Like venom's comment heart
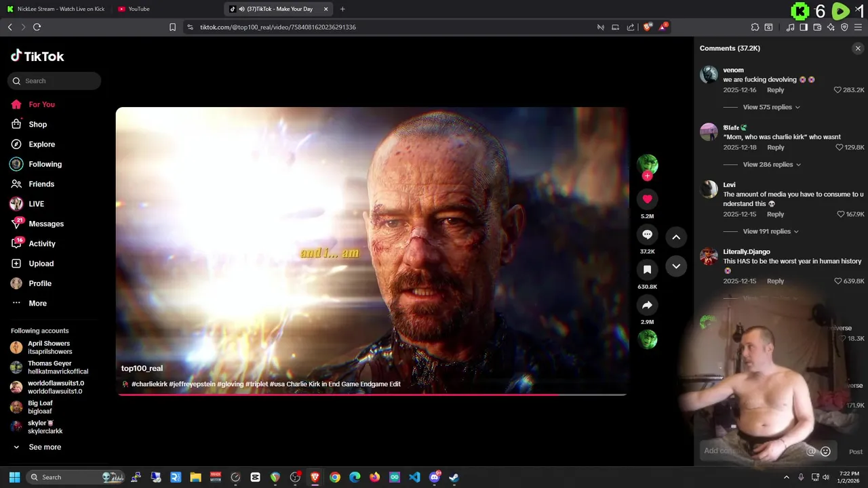The height and width of the screenshot is (488, 868). click(837, 90)
